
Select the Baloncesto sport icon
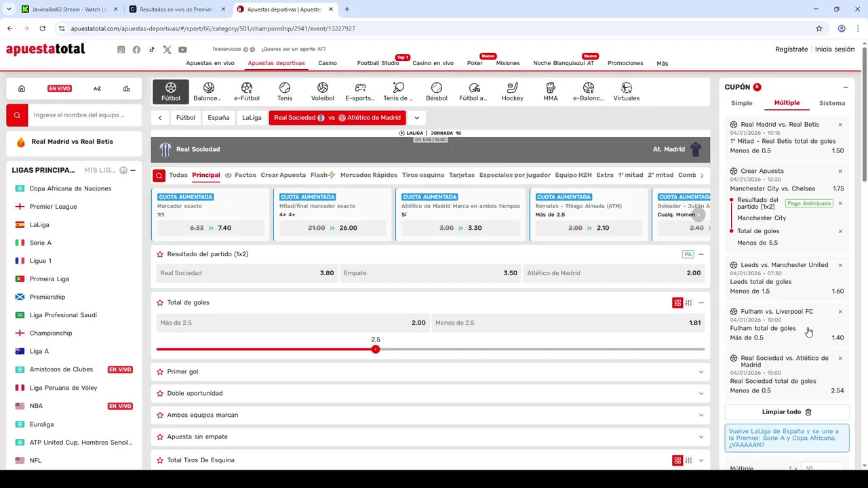208,91
